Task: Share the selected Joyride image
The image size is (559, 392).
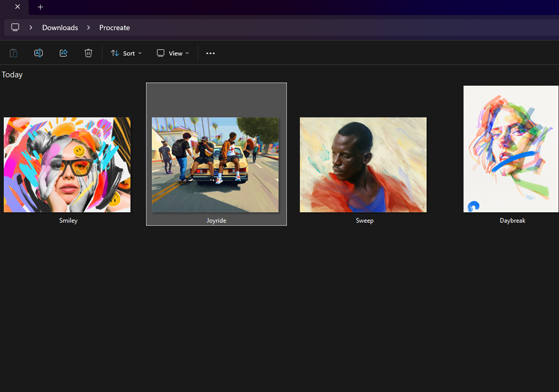Action: pyautogui.click(x=63, y=53)
